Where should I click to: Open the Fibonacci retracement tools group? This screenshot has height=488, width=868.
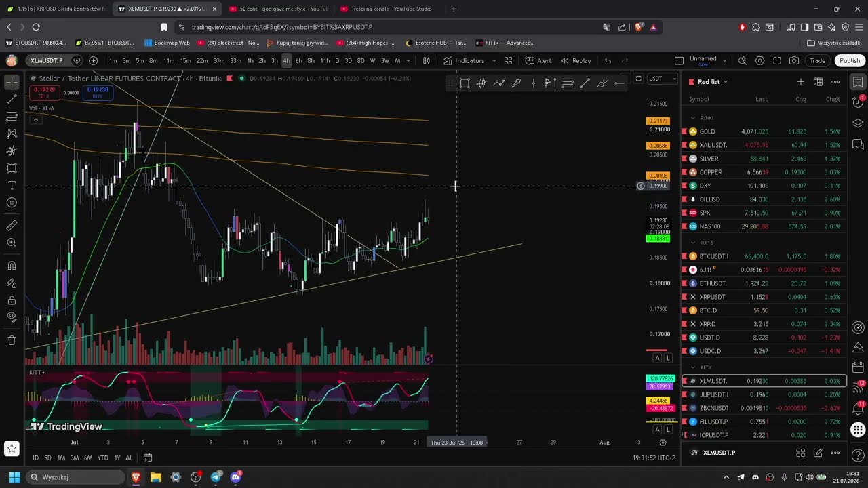pos(12,117)
